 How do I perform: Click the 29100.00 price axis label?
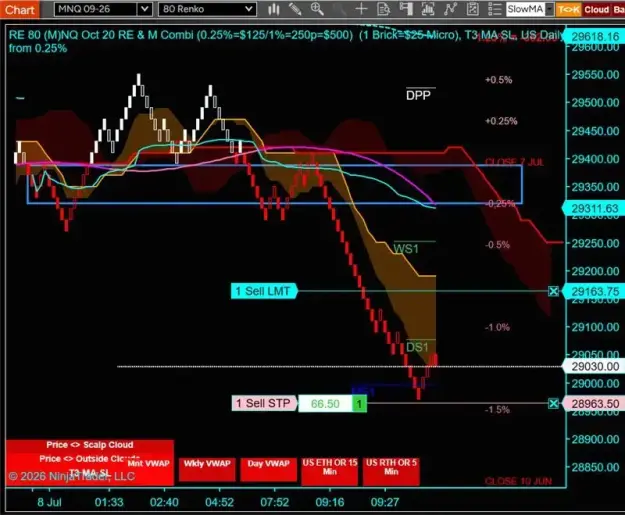coord(596,327)
